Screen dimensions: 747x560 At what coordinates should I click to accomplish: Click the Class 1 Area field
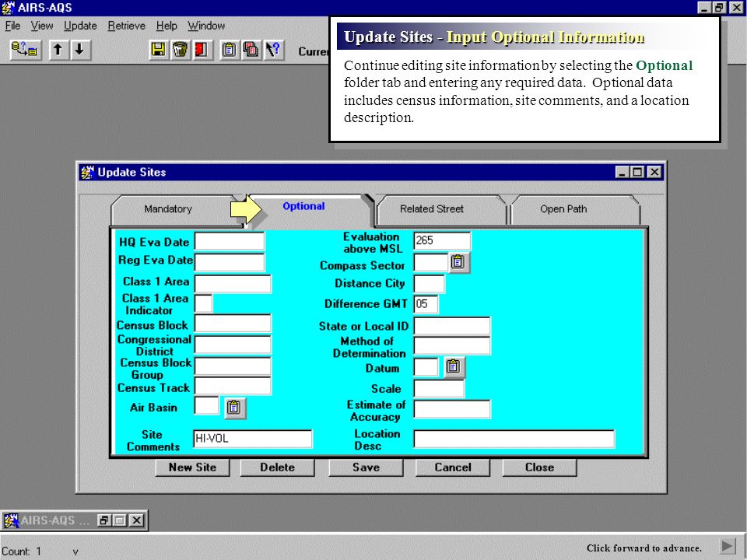(x=233, y=283)
